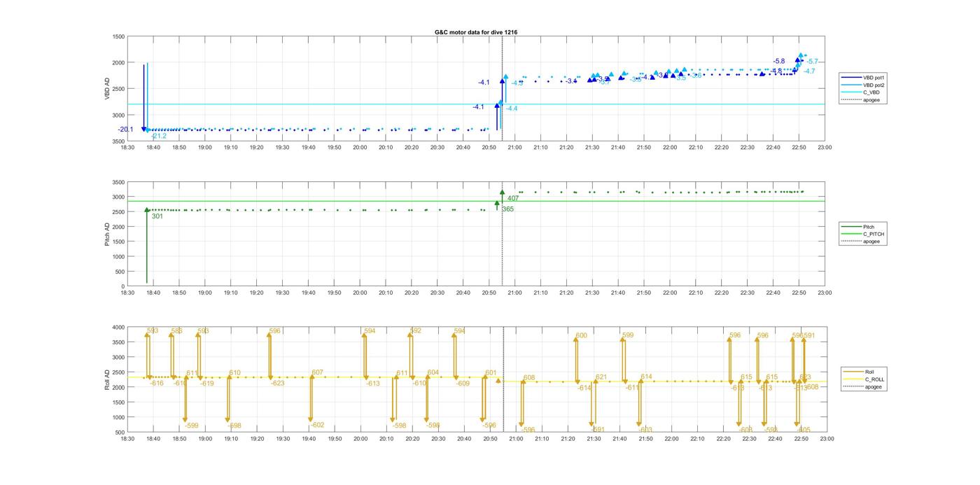Click the "-4.4" label in VBD plot

[512, 108]
